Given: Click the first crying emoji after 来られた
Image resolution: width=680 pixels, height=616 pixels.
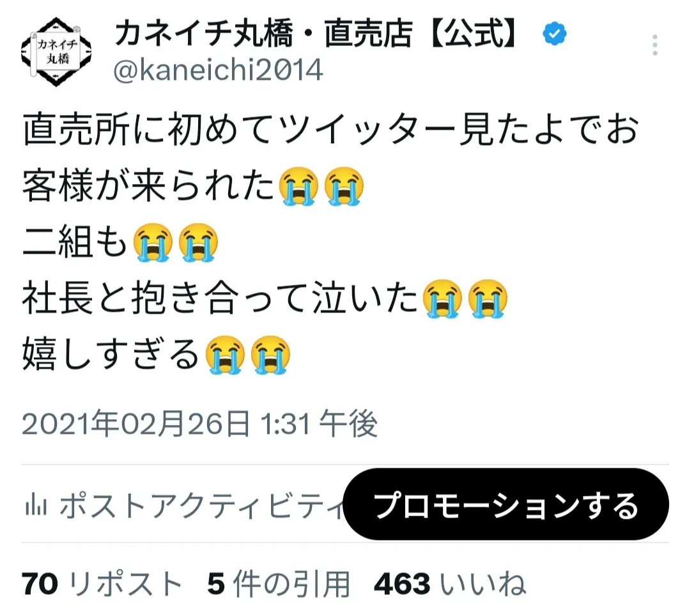Looking at the screenshot, I should (x=298, y=185).
